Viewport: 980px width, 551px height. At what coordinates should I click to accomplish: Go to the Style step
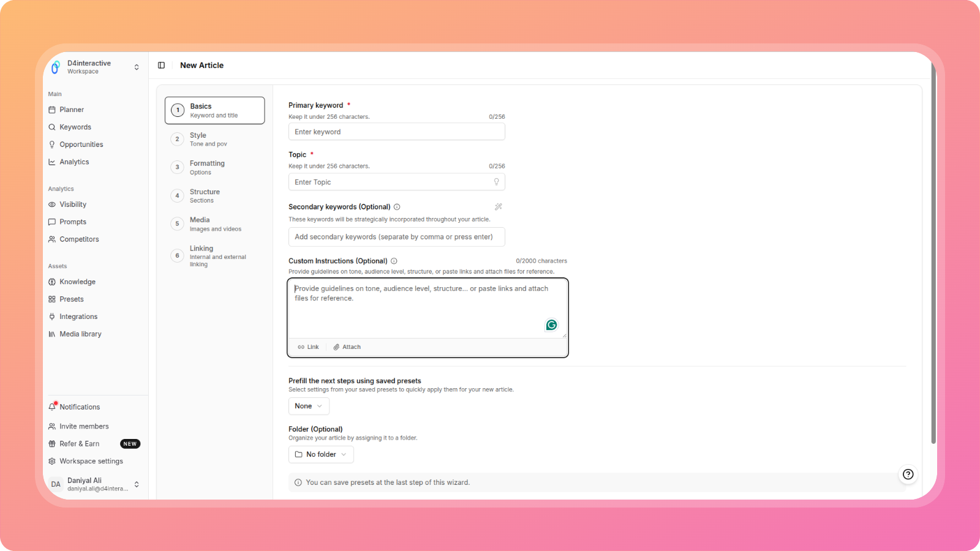point(198,139)
